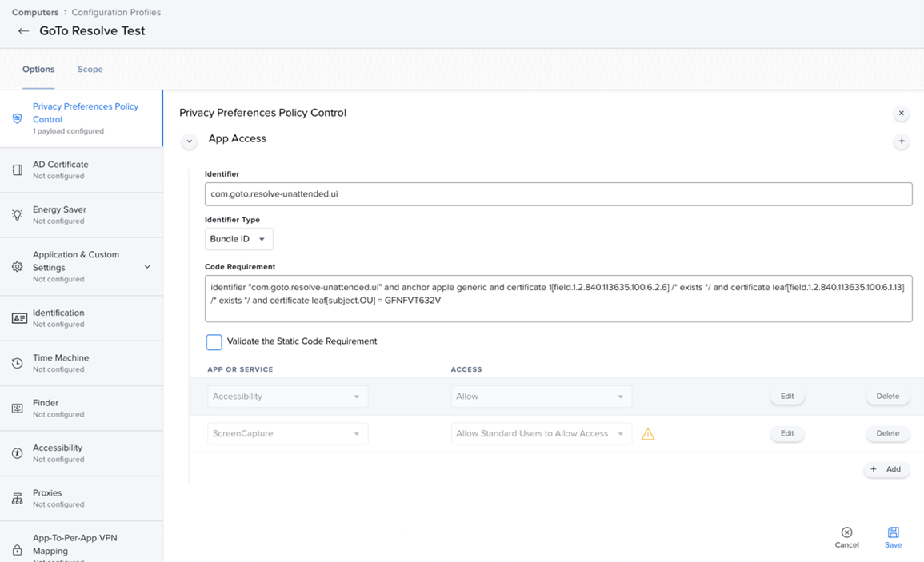Image resolution: width=924 pixels, height=562 pixels.
Task: Switch to the Scope tab
Action: (x=90, y=69)
